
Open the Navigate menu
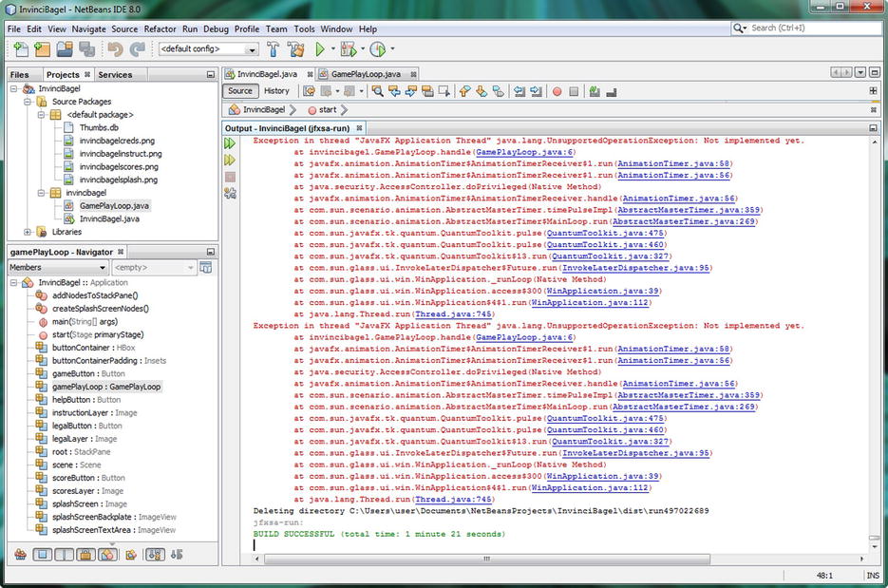point(89,28)
